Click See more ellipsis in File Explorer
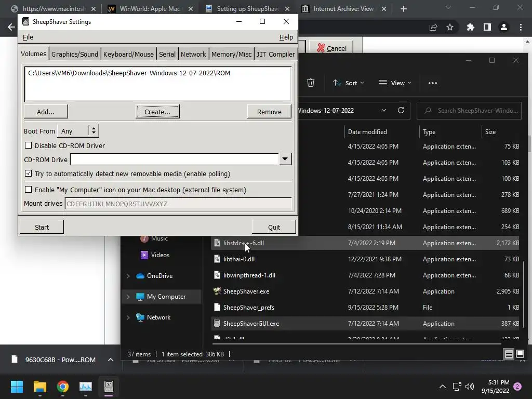532x399 pixels. pyautogui.click(x=433, y=83)
